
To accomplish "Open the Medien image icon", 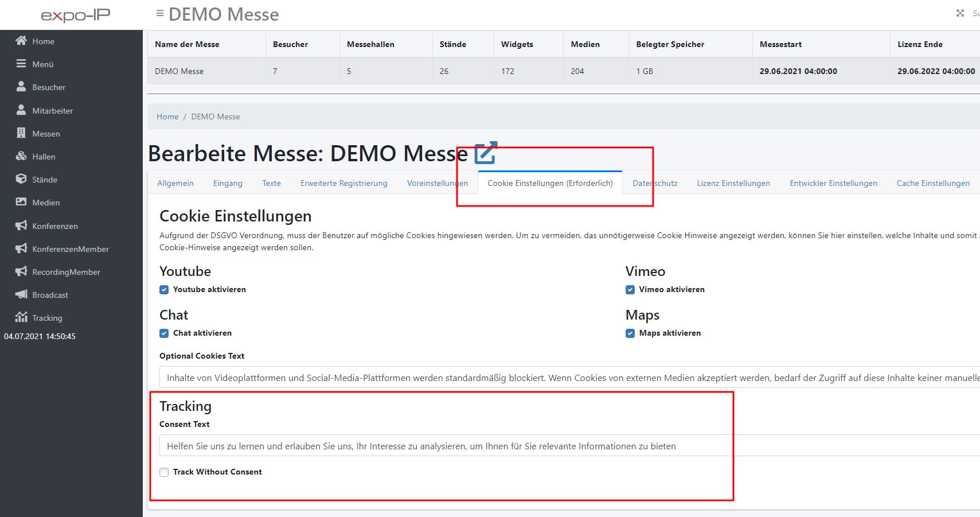I will tap(21, 202).
